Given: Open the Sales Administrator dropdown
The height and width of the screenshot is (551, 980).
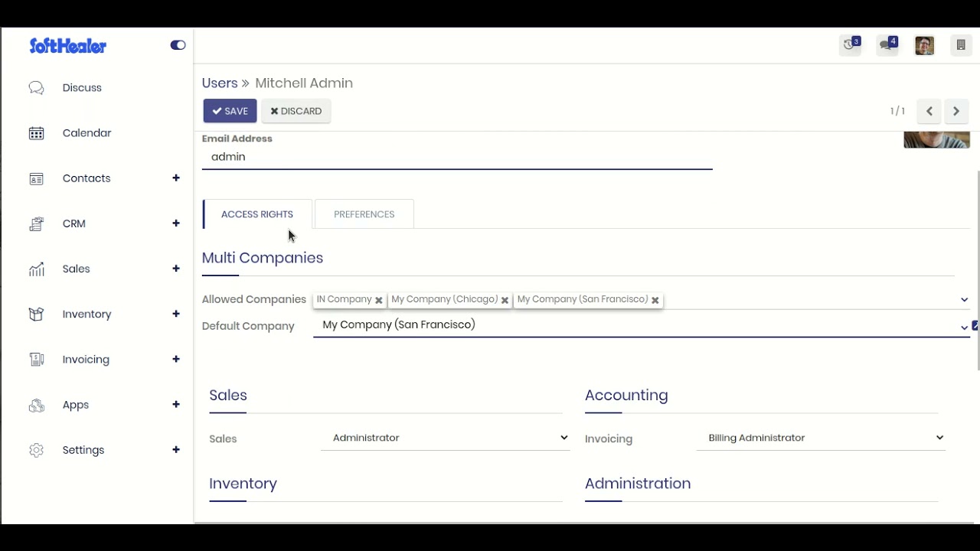Looking at the screenshot, I should tap(445, 438).
